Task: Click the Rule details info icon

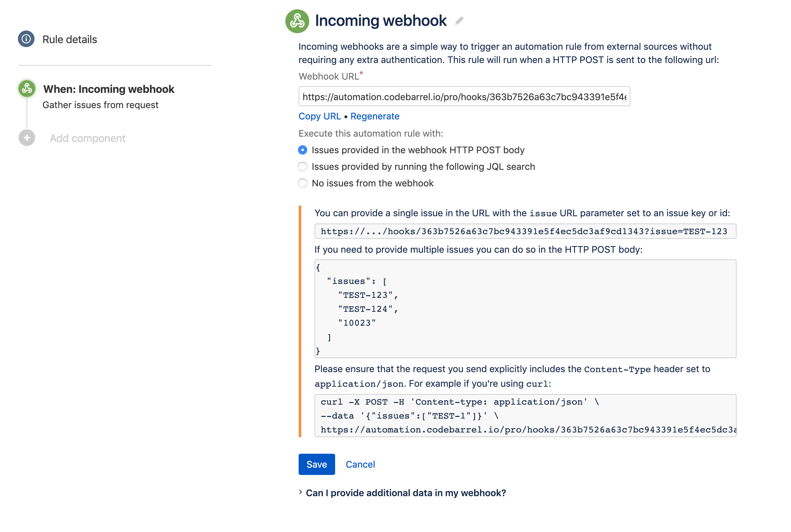Action: point(26,39)
